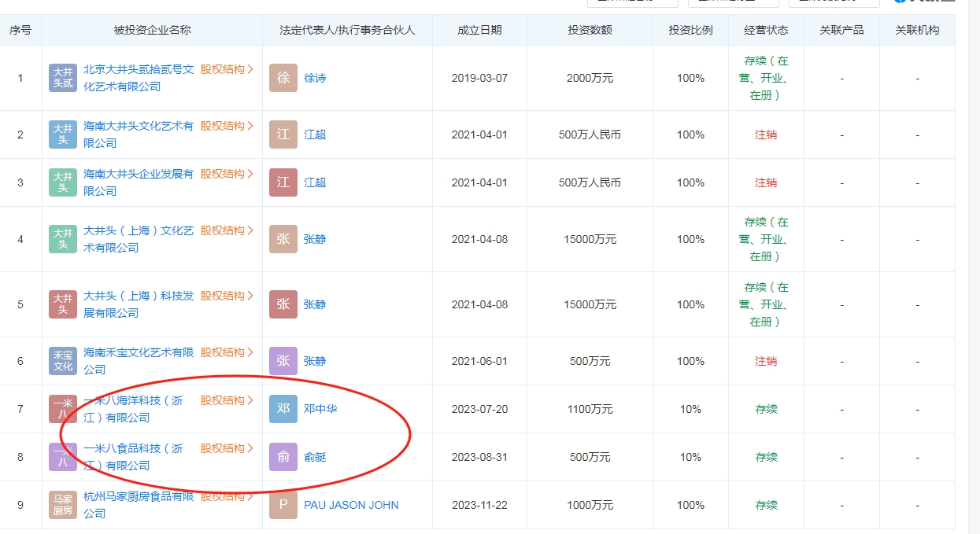
Task: Click 张 avatar in 大井头（上海）科技发展 row
Action: click(283, 304)
